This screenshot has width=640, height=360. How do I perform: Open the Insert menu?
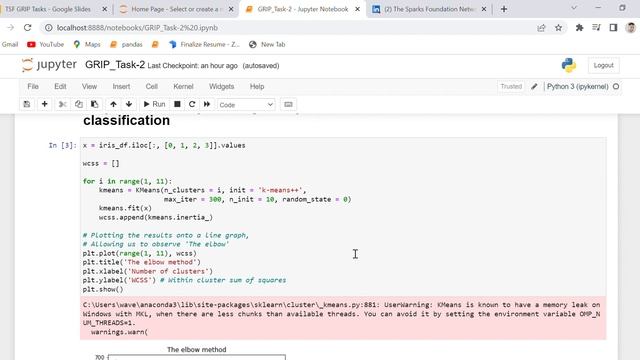[121, 87]
